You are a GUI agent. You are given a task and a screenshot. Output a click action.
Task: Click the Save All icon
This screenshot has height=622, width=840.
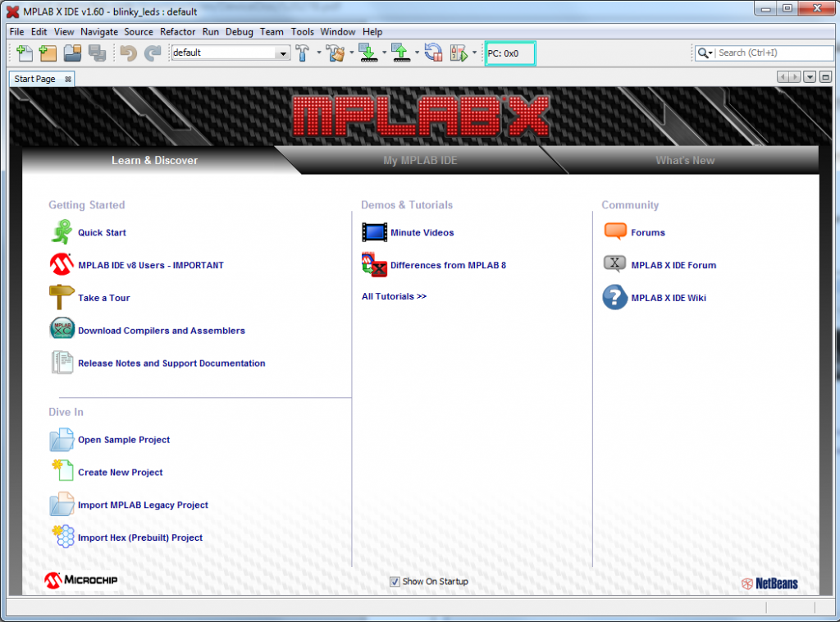coord(97,52)
